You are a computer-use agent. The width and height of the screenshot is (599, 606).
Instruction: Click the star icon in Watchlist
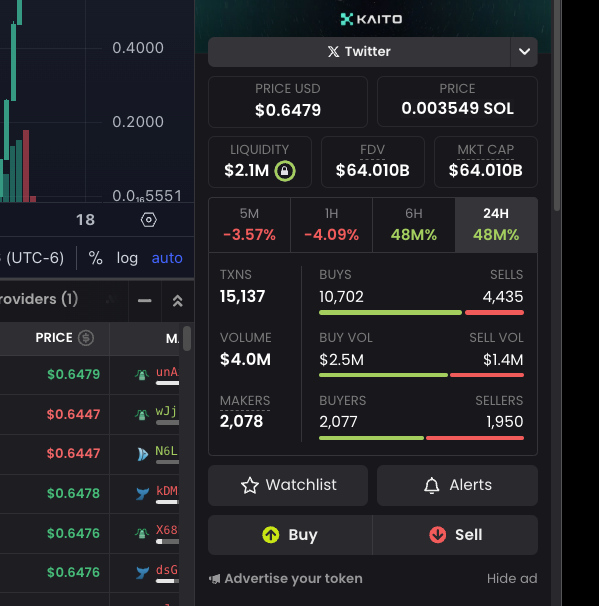[250, 485]
